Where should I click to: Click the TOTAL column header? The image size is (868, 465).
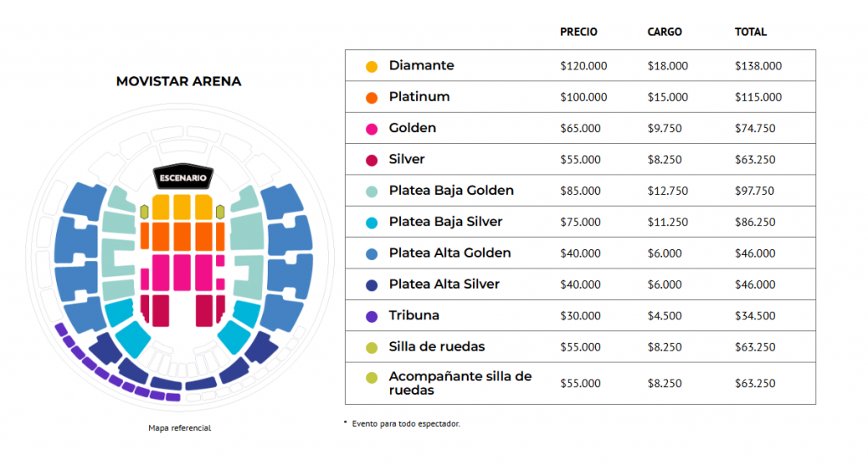tap(751, 32)
